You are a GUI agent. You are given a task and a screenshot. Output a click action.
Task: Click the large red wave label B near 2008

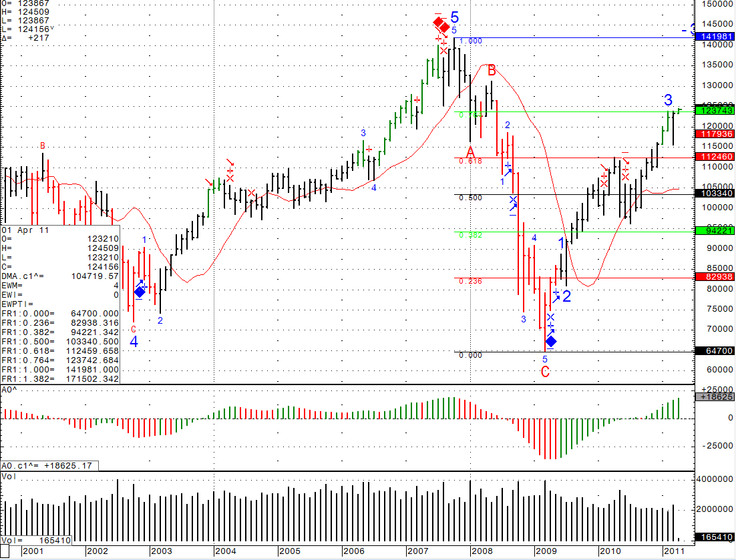[x=492, y=70]
